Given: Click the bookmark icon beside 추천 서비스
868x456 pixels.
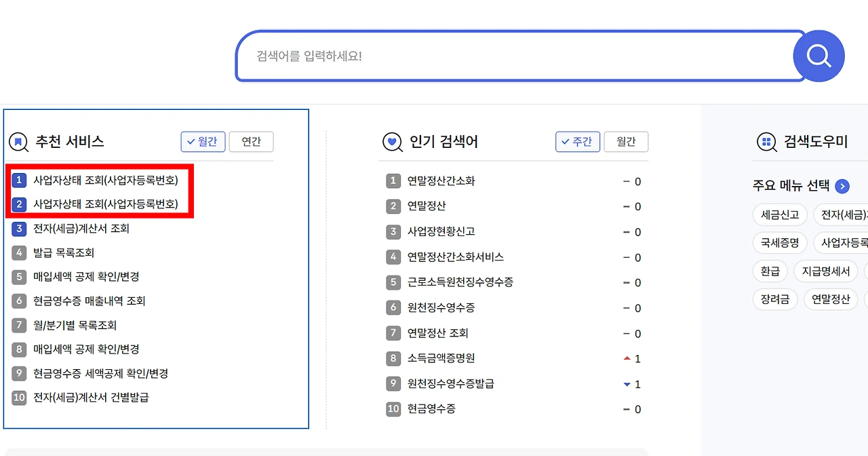Looking at the screenshot, I should coord(18,142).
